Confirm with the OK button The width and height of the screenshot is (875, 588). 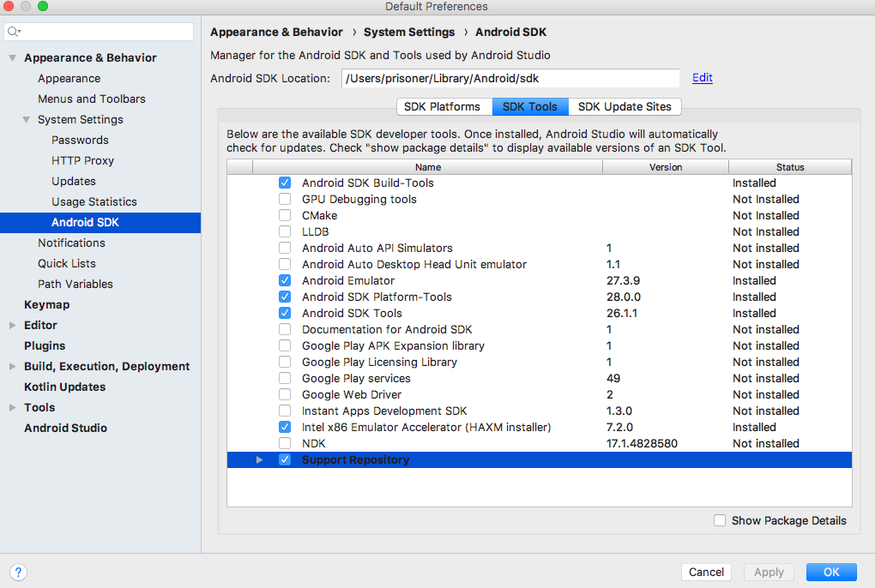[831, 572]
